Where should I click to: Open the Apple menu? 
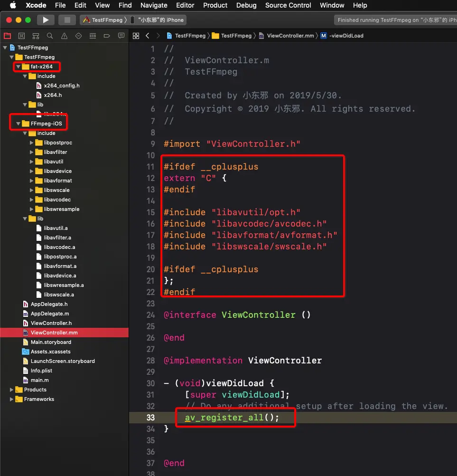tap(13, 5)
